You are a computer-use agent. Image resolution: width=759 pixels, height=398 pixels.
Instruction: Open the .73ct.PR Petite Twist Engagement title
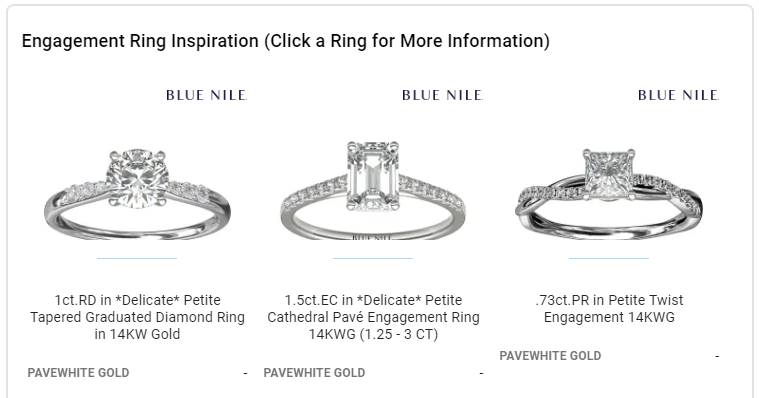(609, 308)
